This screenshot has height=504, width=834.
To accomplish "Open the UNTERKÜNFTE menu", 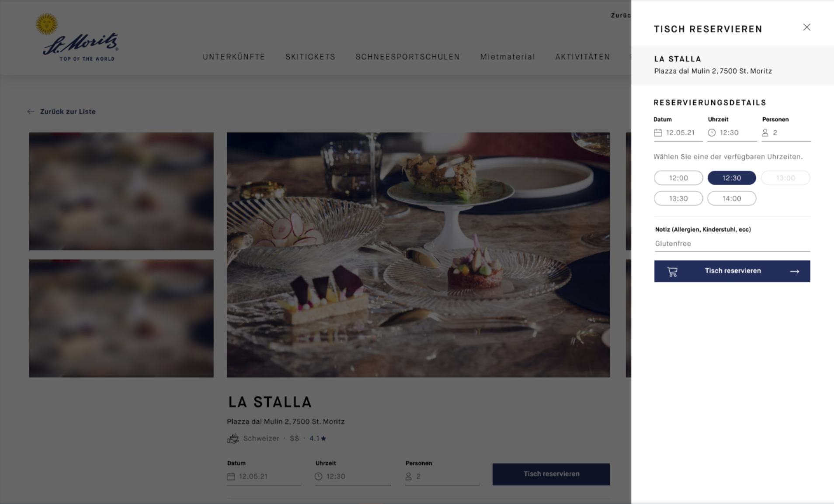I will tap(234, 57).
